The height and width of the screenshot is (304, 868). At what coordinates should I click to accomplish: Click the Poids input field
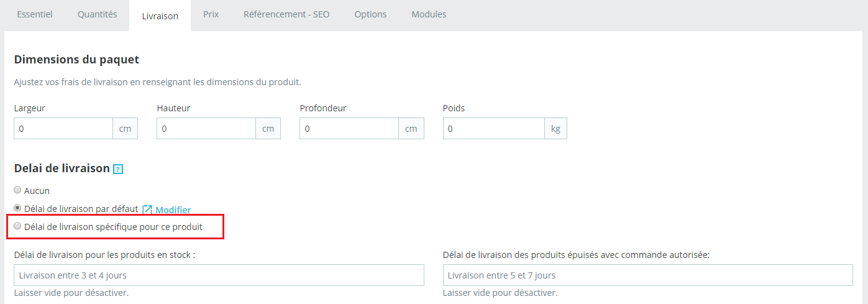(494, 129)
